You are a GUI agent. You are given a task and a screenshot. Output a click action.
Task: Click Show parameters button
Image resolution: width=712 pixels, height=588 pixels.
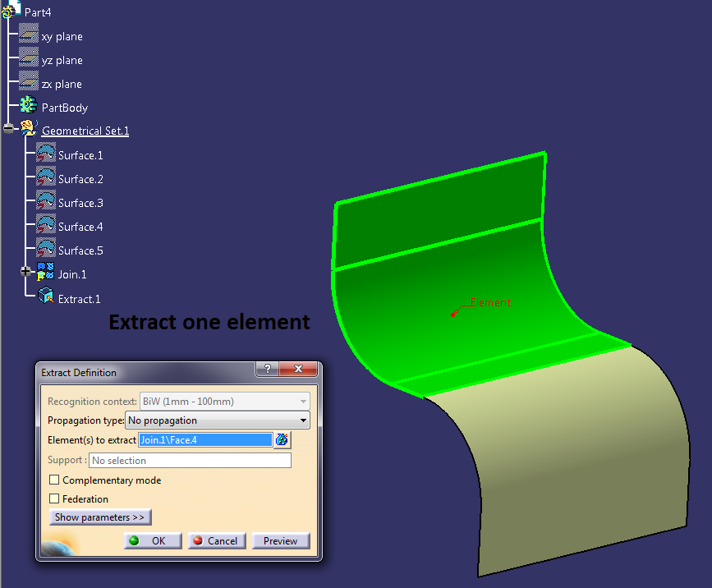100,517
